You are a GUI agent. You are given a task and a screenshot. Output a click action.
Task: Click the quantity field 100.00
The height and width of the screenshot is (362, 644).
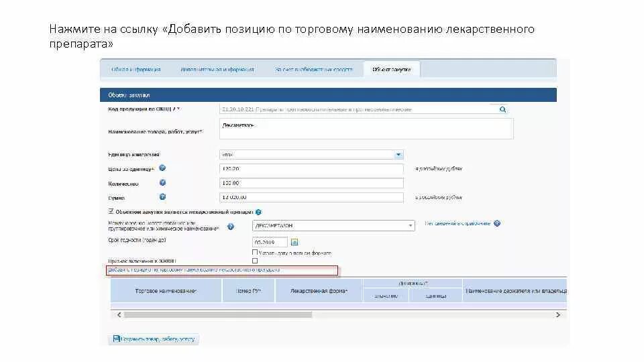click(311, 183)
